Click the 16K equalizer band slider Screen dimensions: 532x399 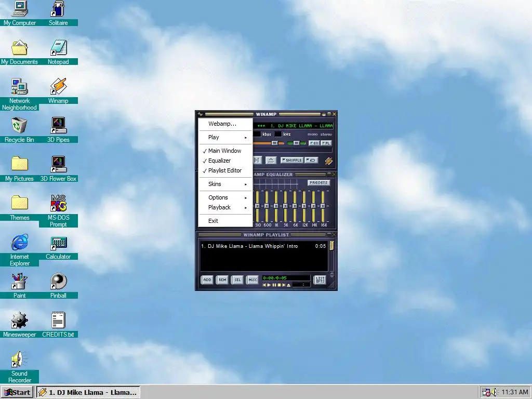click(323, 206)
